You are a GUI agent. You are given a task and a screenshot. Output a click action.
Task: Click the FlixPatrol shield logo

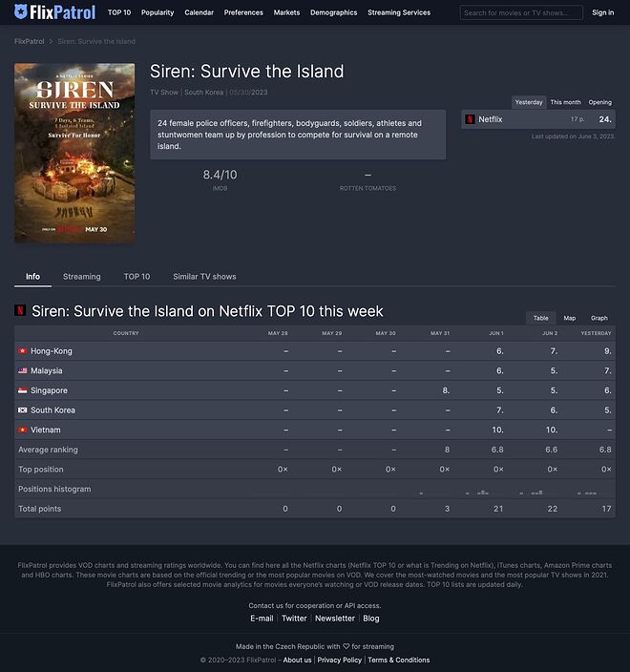pos(21,11)
